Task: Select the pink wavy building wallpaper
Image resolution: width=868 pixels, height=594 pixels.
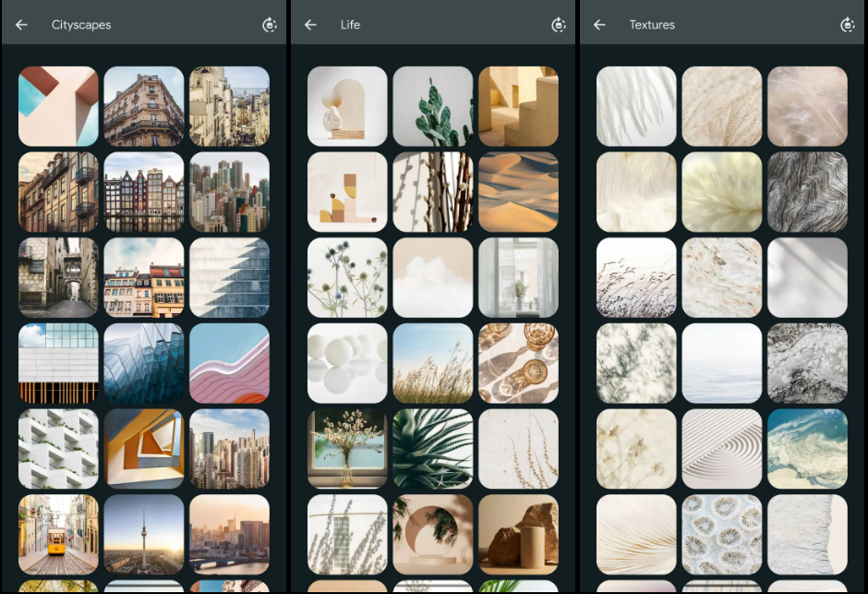Action: [230, 363]
